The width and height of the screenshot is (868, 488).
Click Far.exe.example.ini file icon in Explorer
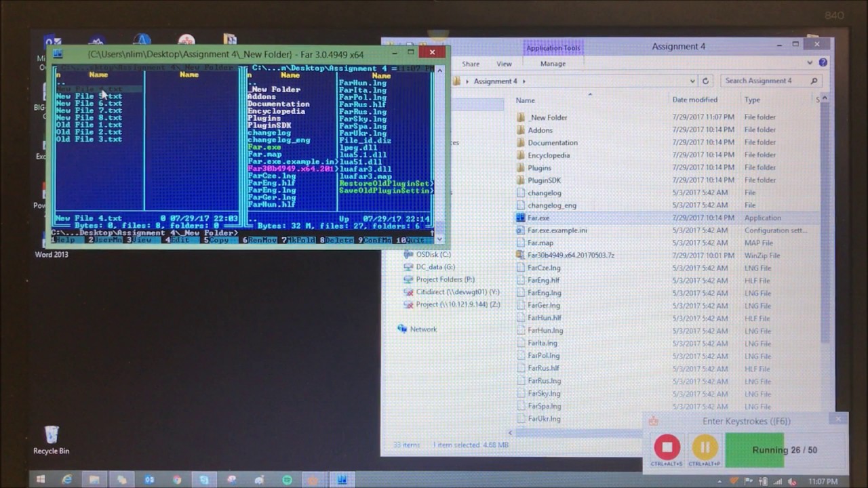[521, 230]
